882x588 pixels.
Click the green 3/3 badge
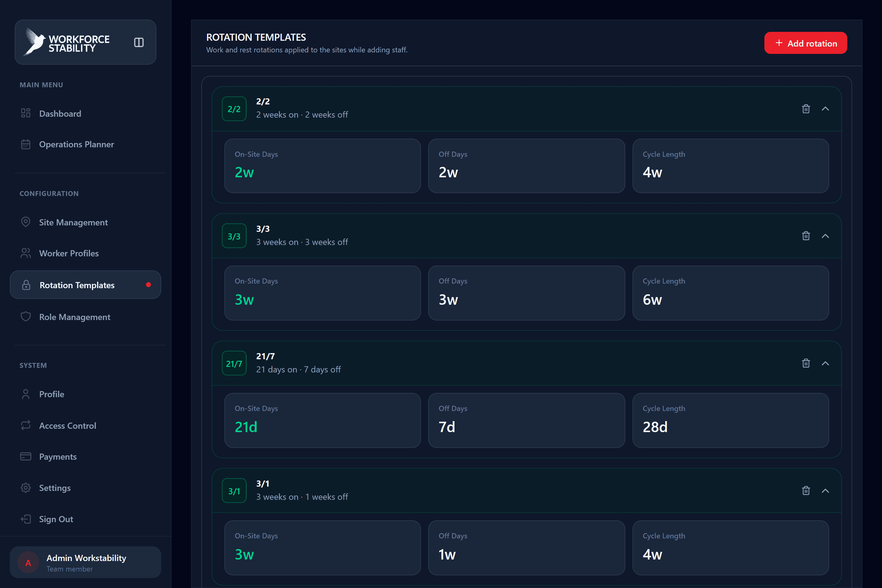[x=234, y=236]
